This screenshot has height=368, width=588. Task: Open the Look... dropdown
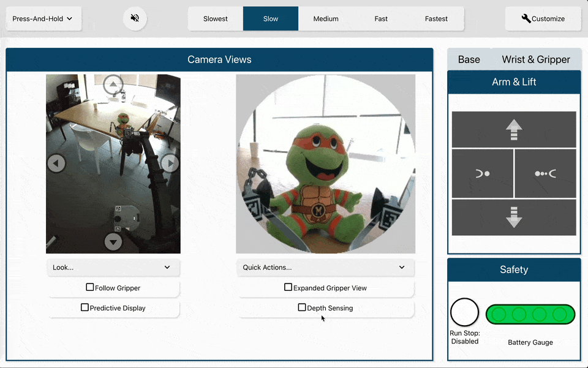[113, 268]
